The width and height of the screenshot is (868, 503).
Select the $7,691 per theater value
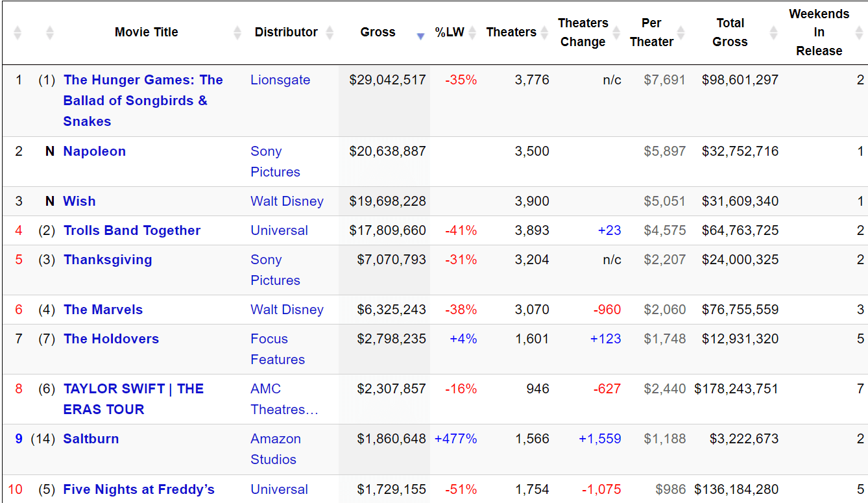point(664,80)
